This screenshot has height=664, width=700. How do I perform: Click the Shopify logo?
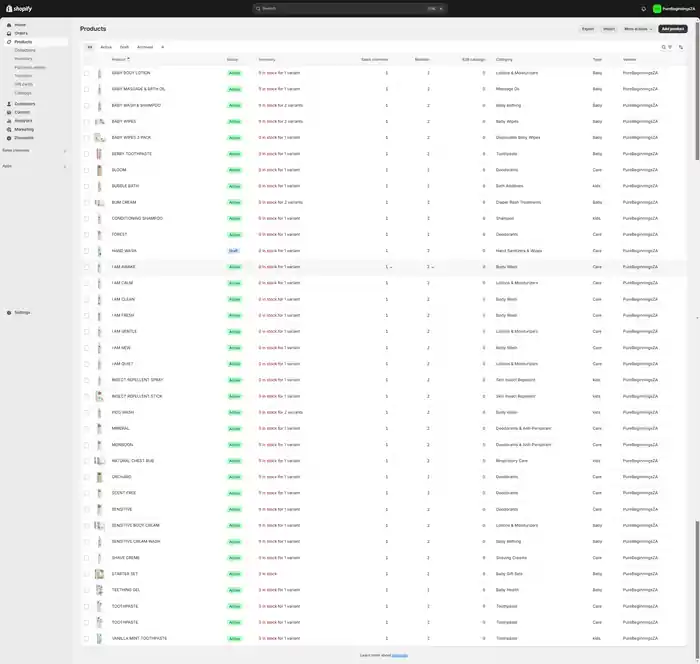click(19, 8)
